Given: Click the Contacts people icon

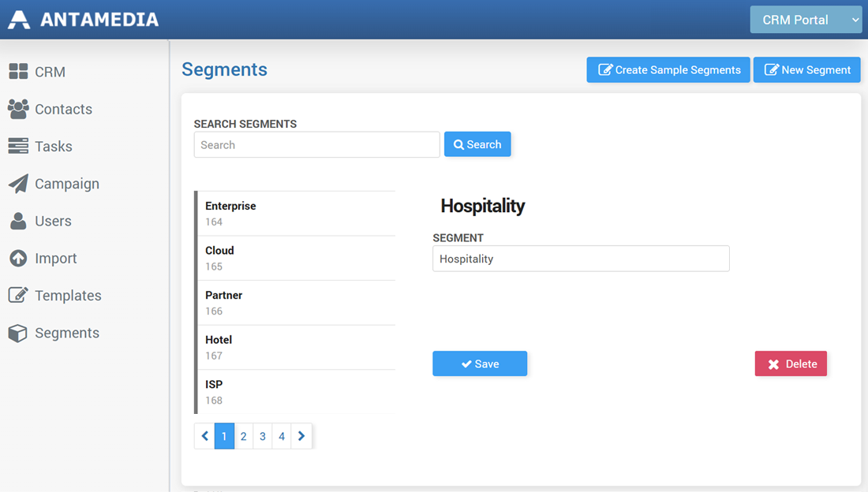Looking at the screenshot, I should coord(18,110).
